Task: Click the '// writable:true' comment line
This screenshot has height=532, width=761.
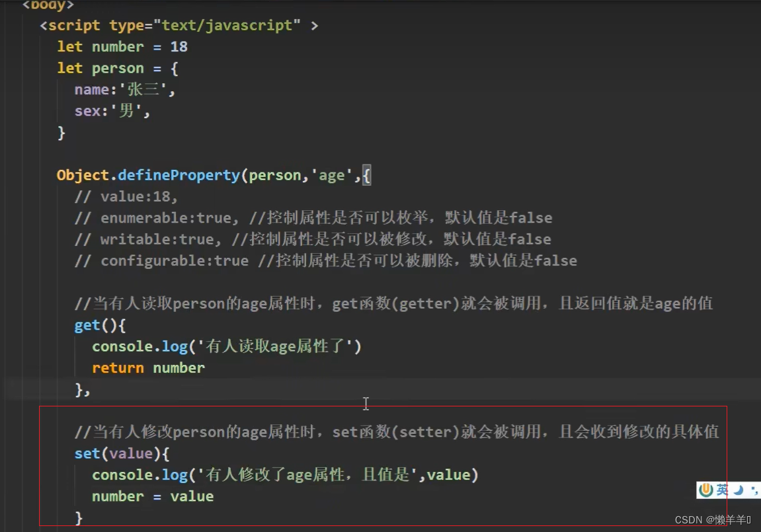Action: [313, 239]
